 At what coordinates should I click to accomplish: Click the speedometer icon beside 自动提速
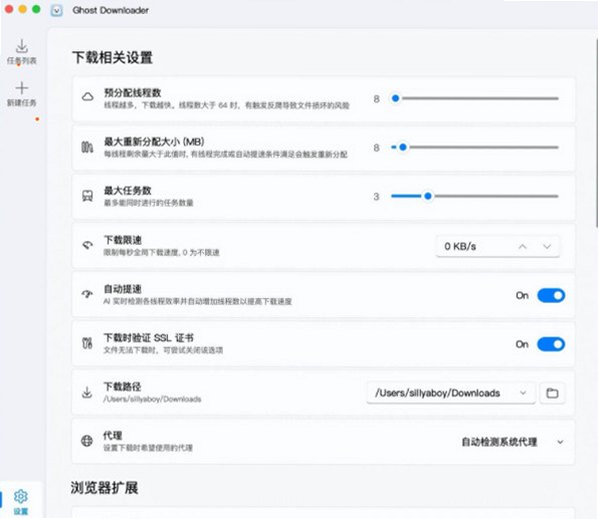(x=87, y=294)
